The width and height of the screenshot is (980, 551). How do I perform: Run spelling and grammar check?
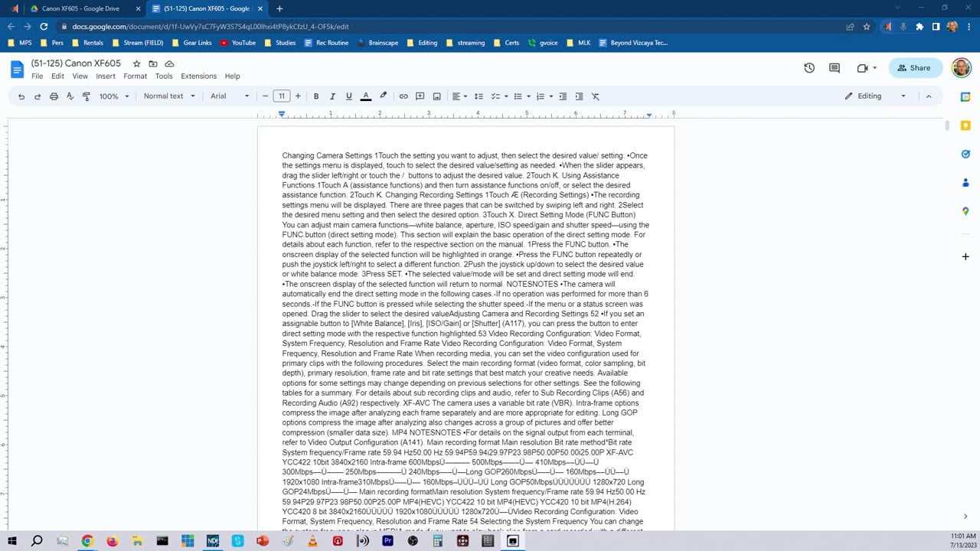[x=70, y=96]
